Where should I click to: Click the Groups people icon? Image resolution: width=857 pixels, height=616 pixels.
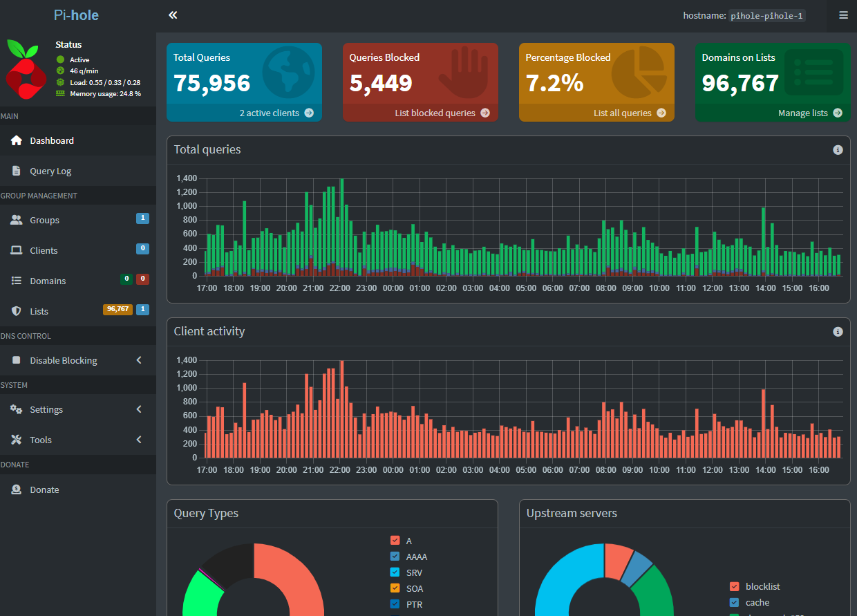[x=17, y=220]
